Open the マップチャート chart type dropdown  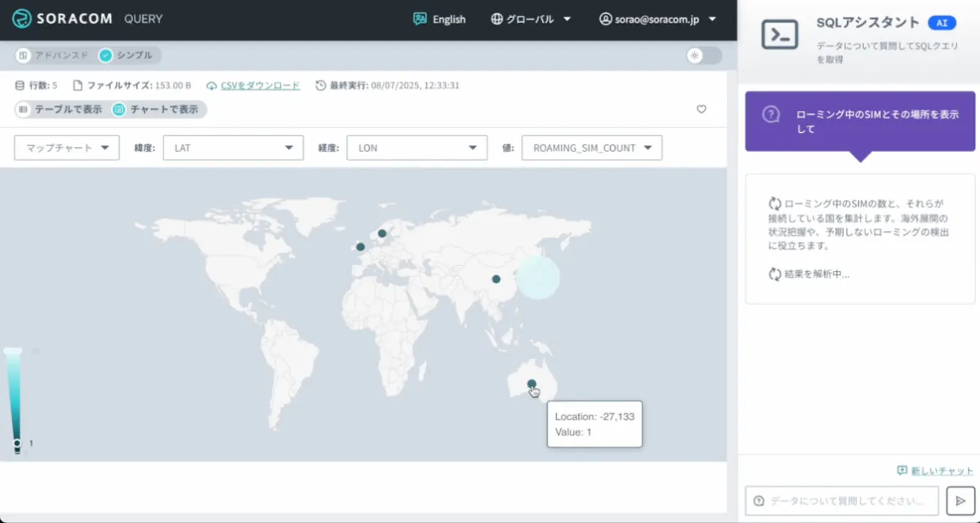tap(66, 148)
